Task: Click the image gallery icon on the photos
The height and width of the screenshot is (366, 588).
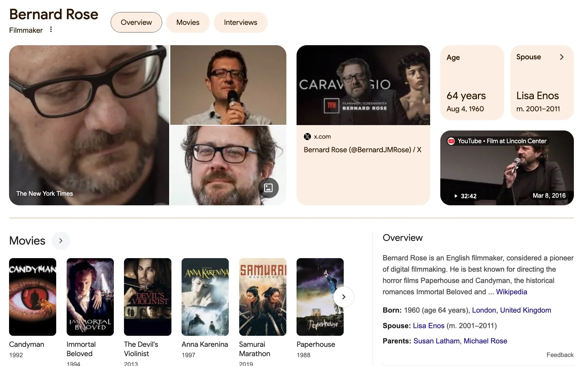Action: point(268,188)
